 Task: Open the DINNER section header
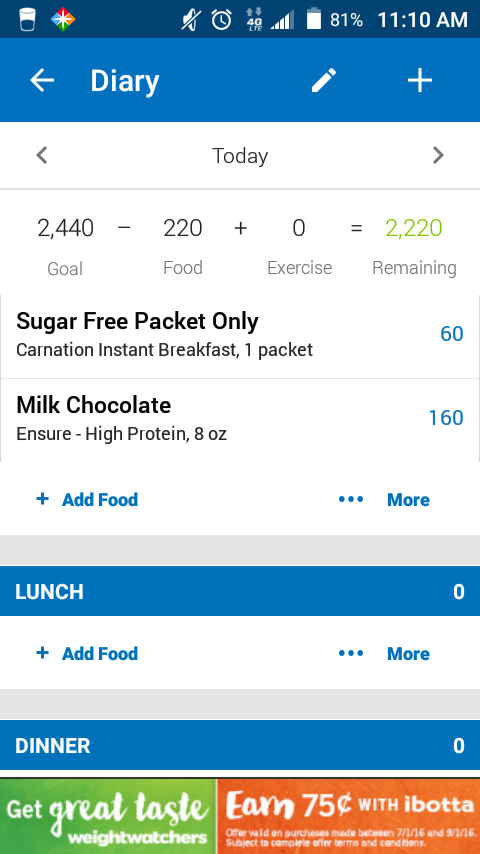[x=240, y=746]
